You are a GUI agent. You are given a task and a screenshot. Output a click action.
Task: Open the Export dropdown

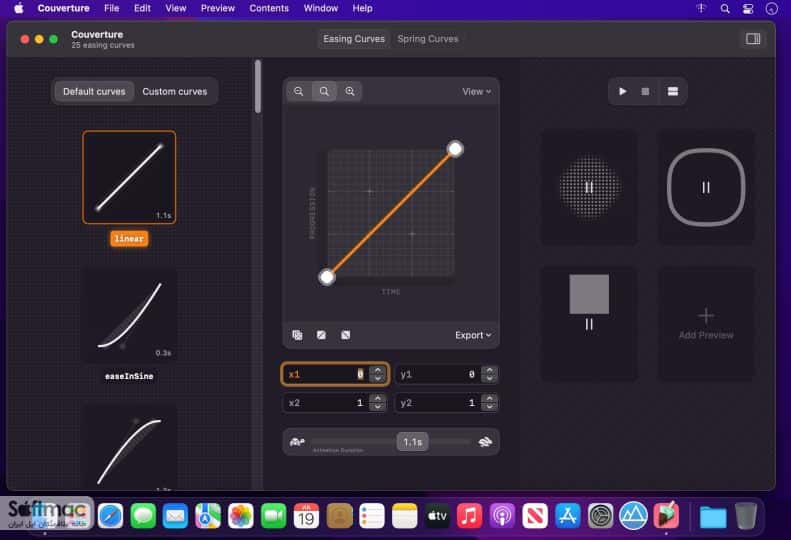pyautogui.click(x=473, y=335)
